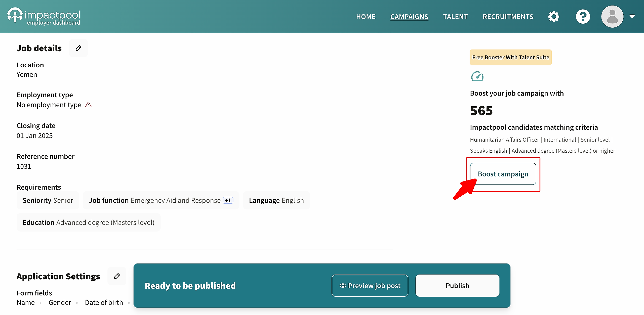Click the Form fields label
644x315 pixels.
(x=34, y=293)
